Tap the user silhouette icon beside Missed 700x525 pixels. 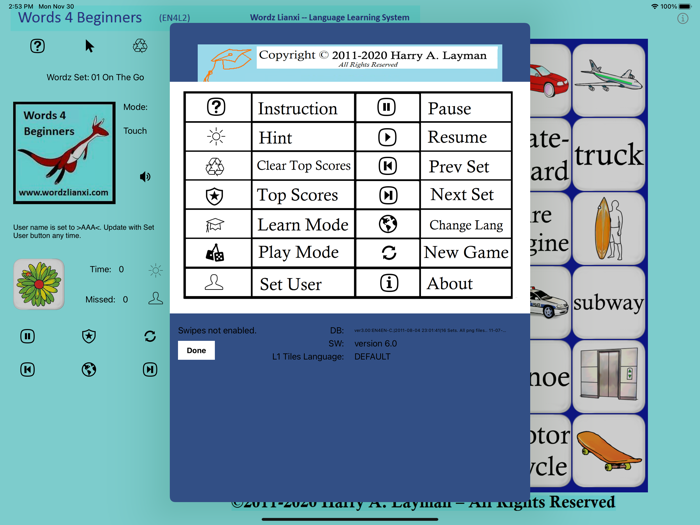click(x=155, y=298)
